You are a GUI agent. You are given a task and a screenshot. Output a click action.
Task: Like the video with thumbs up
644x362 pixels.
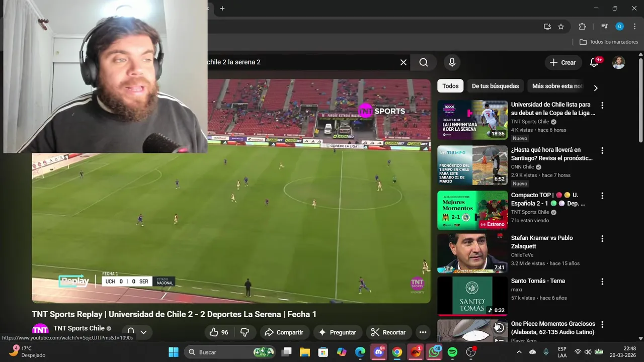pyautogui.click(x=219, y=332)
